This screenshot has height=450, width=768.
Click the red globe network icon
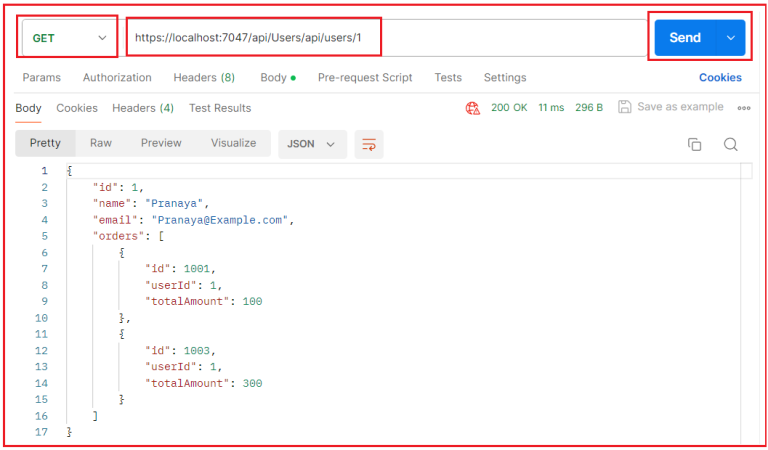[x=473, y=108]
